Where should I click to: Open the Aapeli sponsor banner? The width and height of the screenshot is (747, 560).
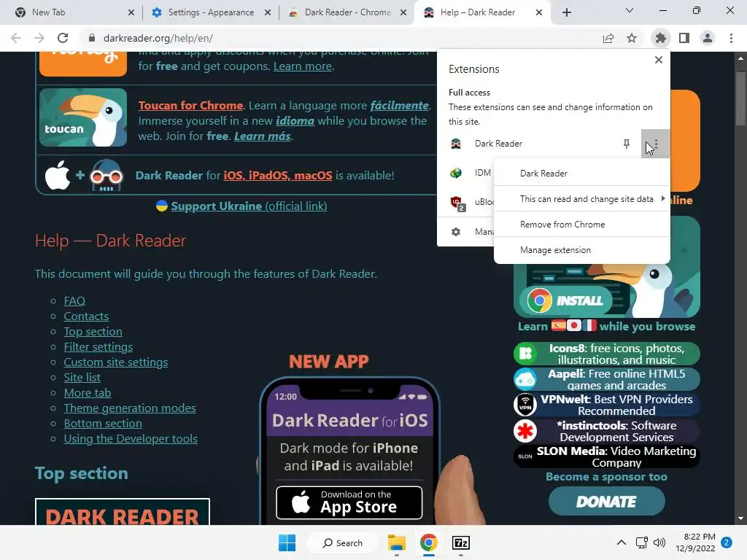[x=606, y=379]
